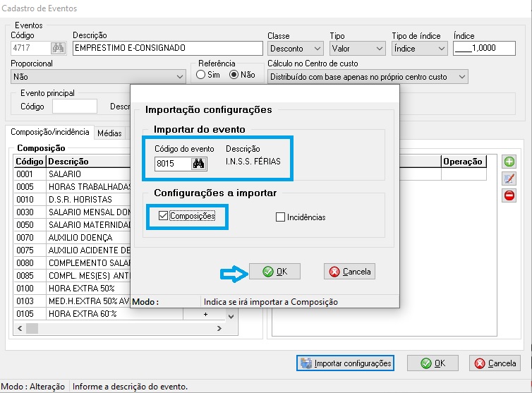Screen dimensions: 532x393
Task: Click binoculars icon beside event code 8015
Action: click(198, 164)
